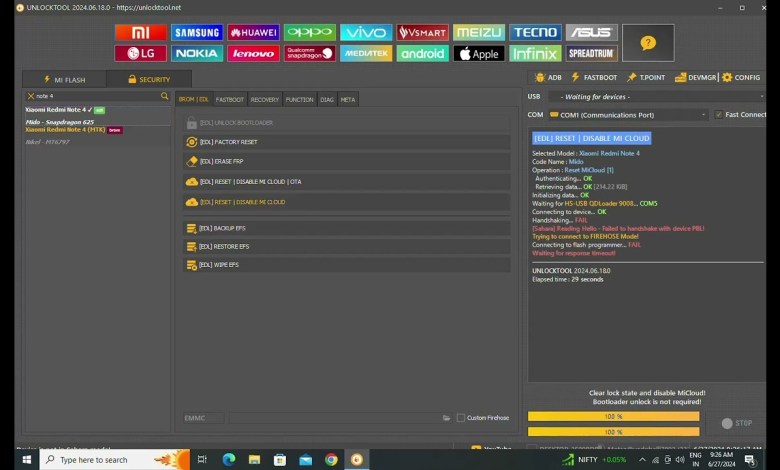Viewport: 780px width, 470px height.
Task: Open File Explorer from taskbar
Action: 255,460
